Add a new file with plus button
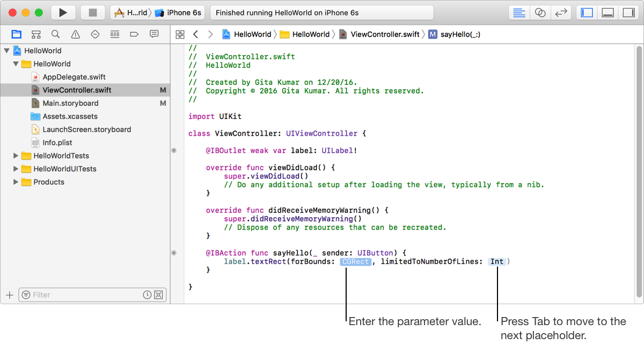 coord(9,295)
